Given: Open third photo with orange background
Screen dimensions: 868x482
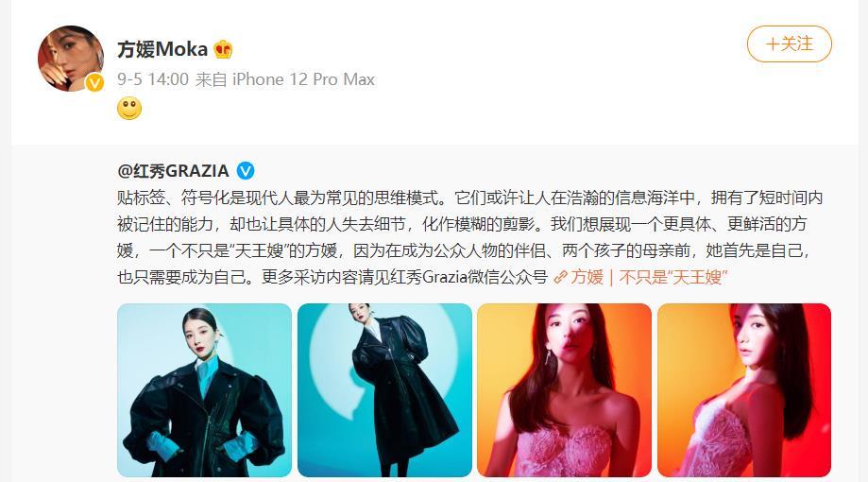Looking at the screenshot, I should 564,390.
